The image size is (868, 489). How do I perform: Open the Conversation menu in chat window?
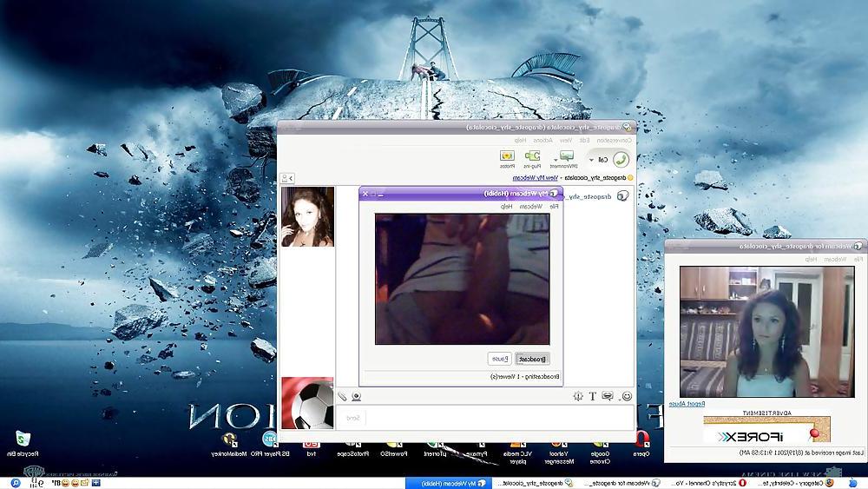click(614, 141)
